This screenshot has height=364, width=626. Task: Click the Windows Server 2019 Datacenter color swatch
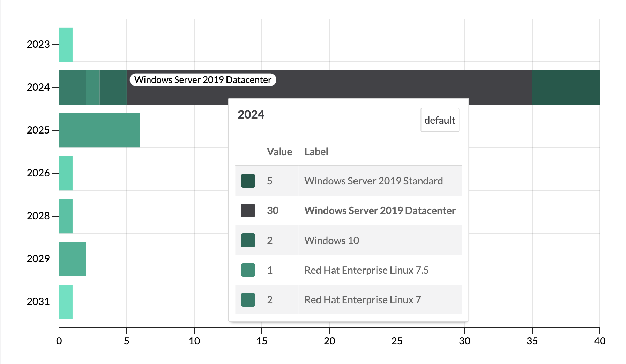point(248,210)
